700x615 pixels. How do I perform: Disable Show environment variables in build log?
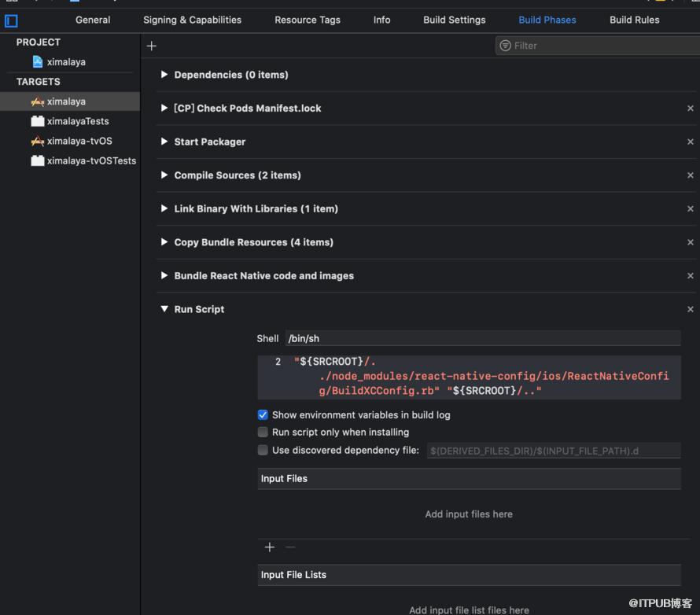point(263,415)
